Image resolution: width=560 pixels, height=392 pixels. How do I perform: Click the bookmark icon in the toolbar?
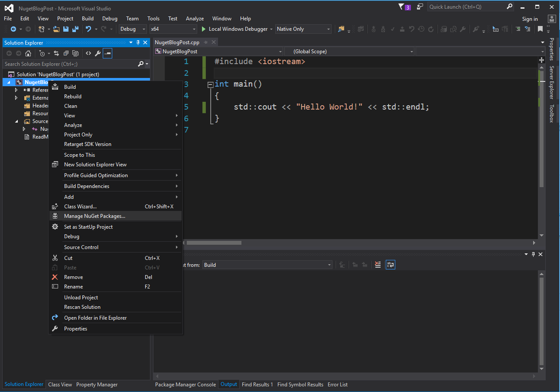[x=540, y=29]
